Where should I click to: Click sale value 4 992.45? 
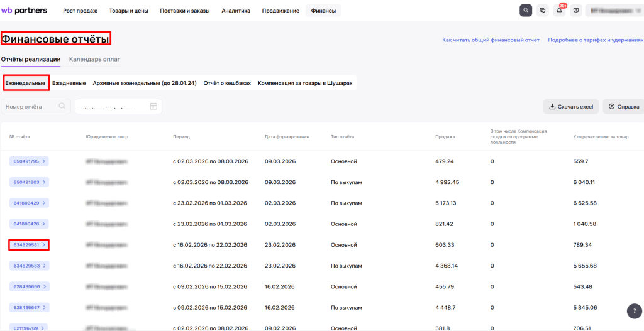[x=448, y=182]
